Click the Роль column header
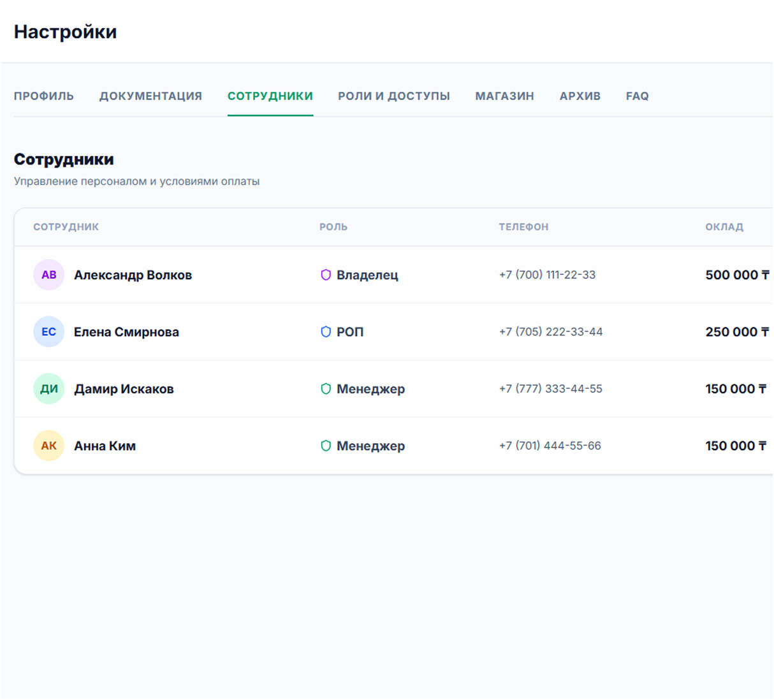Screen dimensions: 774x700 pos(333,227)
